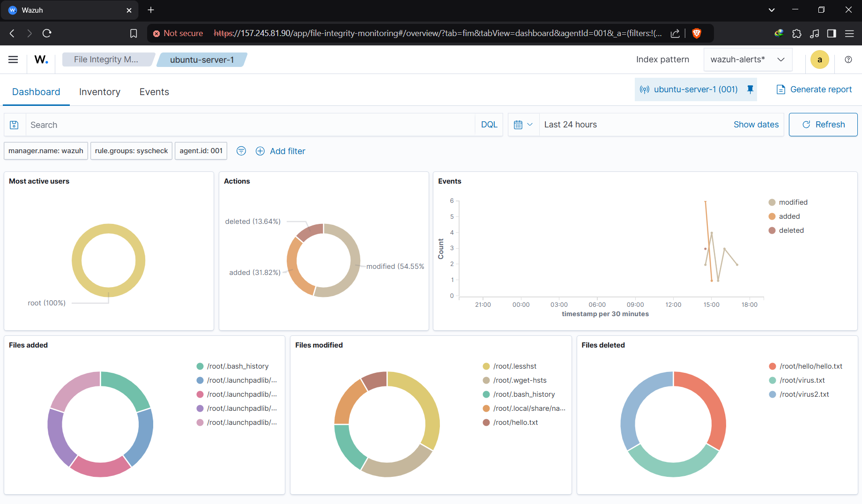Toggle the browser sidebar panel

(x=832, y=33)
